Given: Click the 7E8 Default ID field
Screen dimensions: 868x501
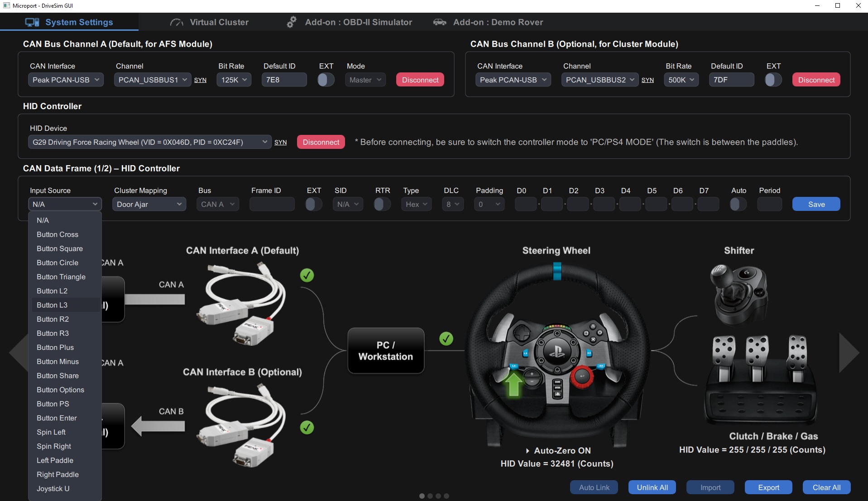Looking at the screenshot, I should pos(284,80).
